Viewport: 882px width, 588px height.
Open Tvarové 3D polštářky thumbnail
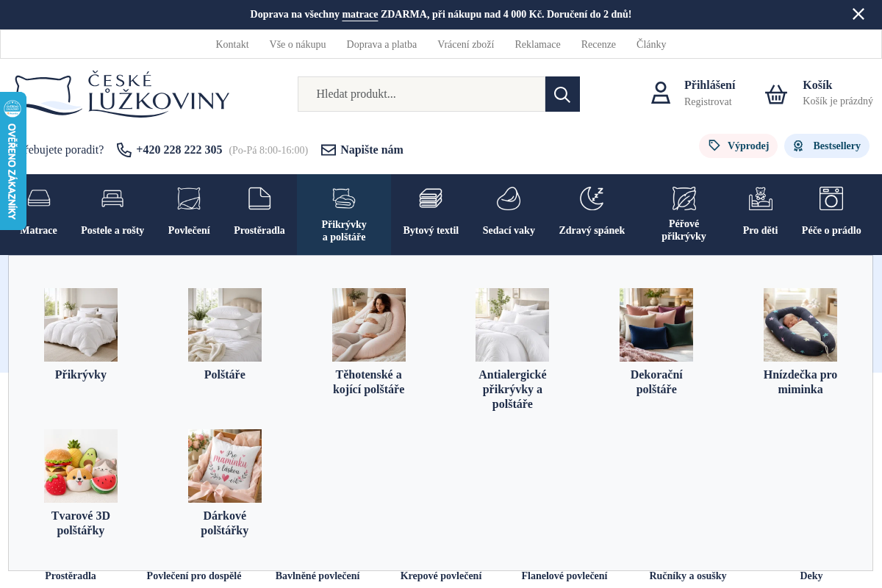point(81,466)
